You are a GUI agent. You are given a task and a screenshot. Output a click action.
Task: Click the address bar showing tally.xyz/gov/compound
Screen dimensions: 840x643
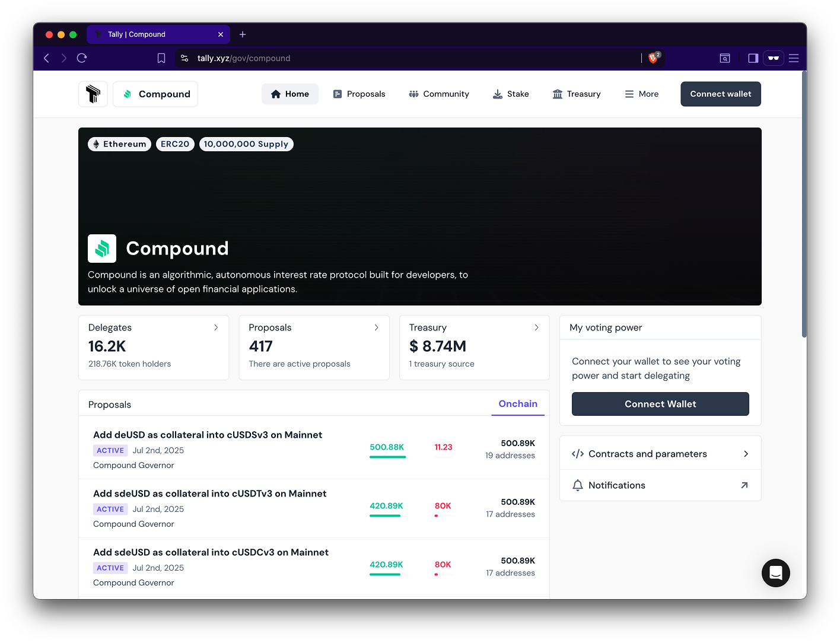coord(244,58)
